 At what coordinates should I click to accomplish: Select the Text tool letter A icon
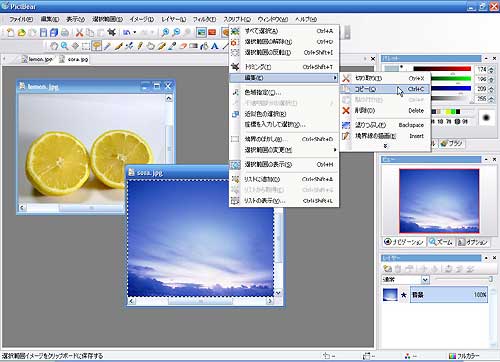click(x=215, y=46)
